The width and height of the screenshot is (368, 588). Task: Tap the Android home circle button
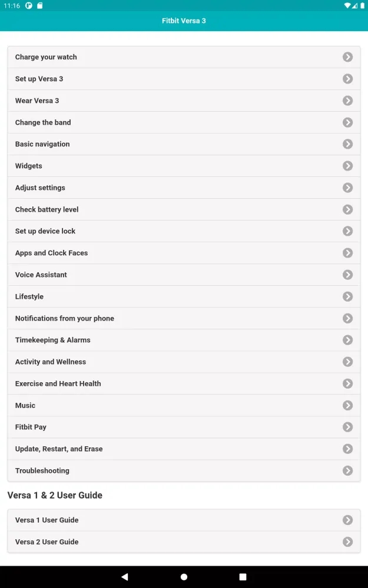(x=184, y=577)
